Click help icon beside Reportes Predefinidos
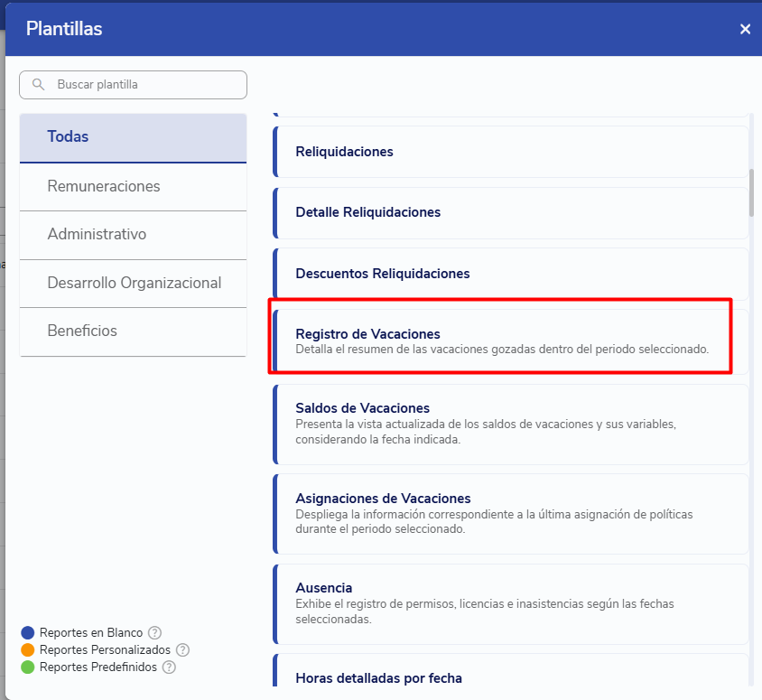The width and height of the screenshot is (762, 700). pyautogui.click(x=169, y=667)
